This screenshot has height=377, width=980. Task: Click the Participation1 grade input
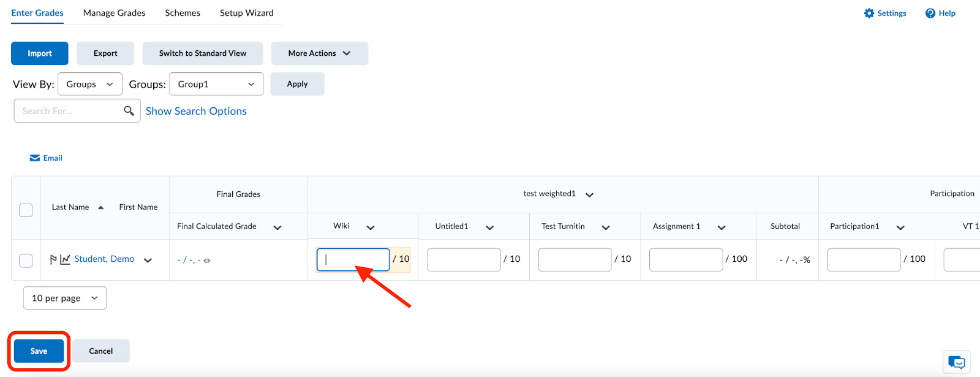(x=864, y=259)
